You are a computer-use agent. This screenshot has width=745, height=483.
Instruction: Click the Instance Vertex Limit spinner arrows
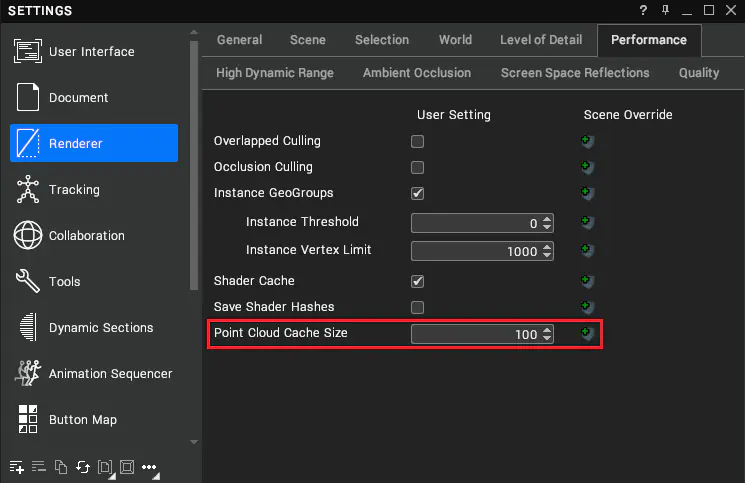[x=547, y=251]
